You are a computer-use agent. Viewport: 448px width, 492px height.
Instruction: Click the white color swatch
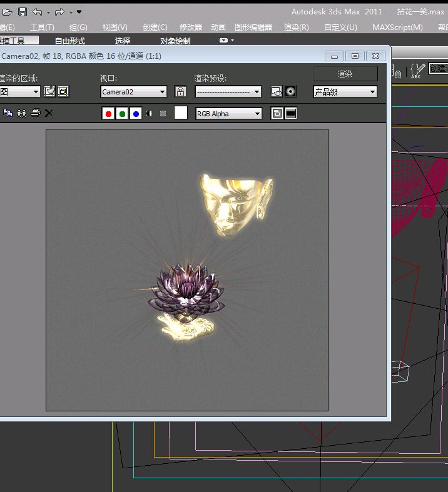click(181, 113)
